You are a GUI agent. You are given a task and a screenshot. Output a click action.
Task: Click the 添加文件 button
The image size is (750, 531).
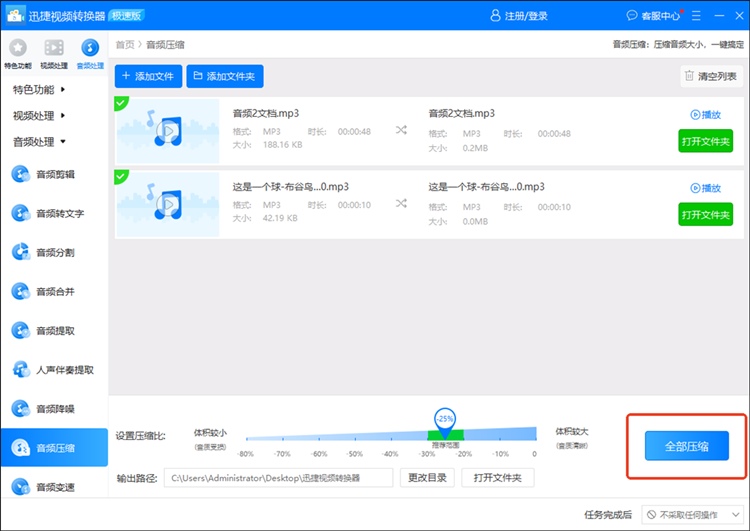tap(148, 76)
